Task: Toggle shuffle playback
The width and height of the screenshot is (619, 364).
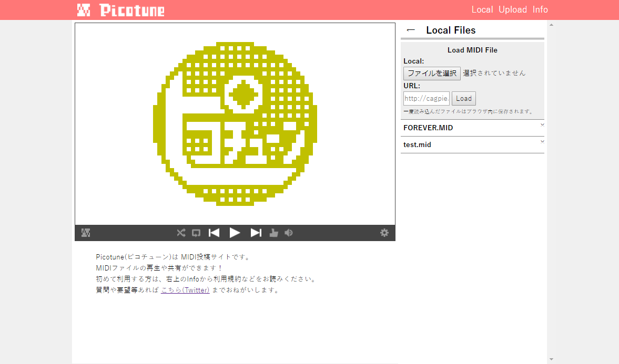Action: click(x=181, y=233)
